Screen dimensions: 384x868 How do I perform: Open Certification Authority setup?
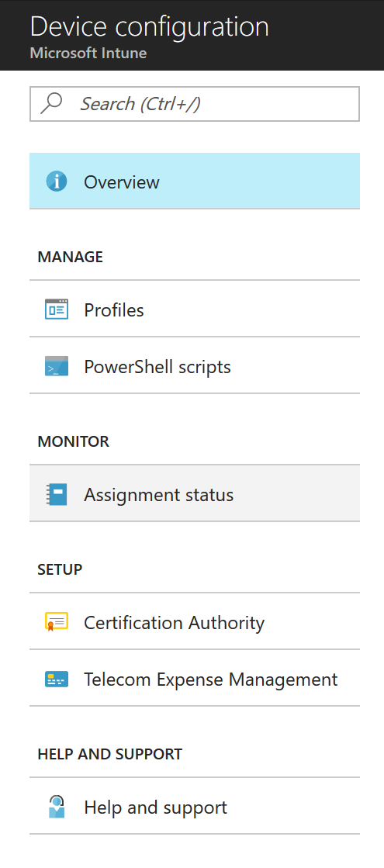(x=195, y=621)
